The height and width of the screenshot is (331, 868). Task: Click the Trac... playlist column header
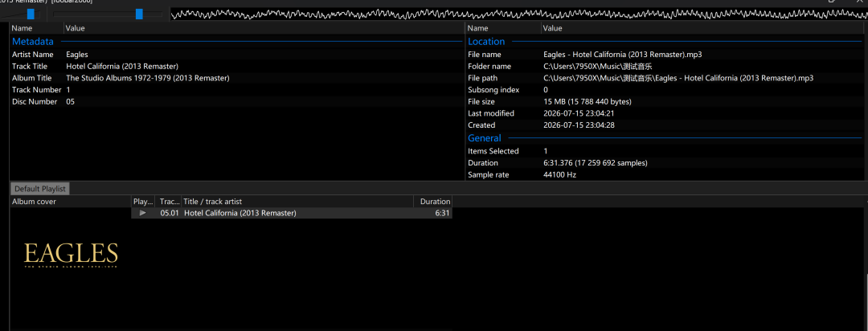tap(168, 202)
